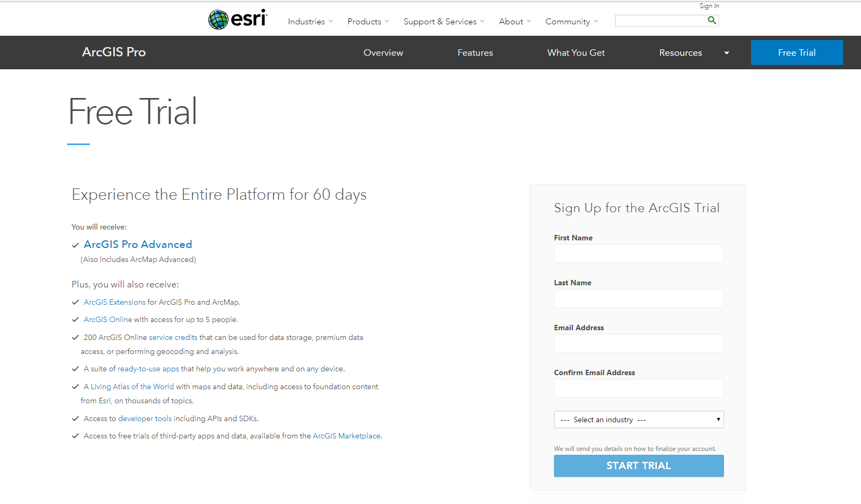Click the ArcGIS Pro header title
The height and width of the screenshot is (504, 861).
point(114,52)
